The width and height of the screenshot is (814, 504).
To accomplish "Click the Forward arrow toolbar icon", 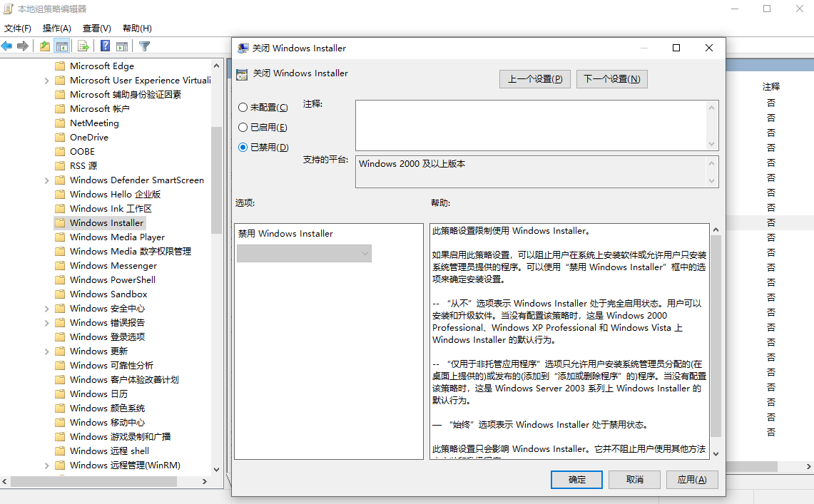I will 22,46.
